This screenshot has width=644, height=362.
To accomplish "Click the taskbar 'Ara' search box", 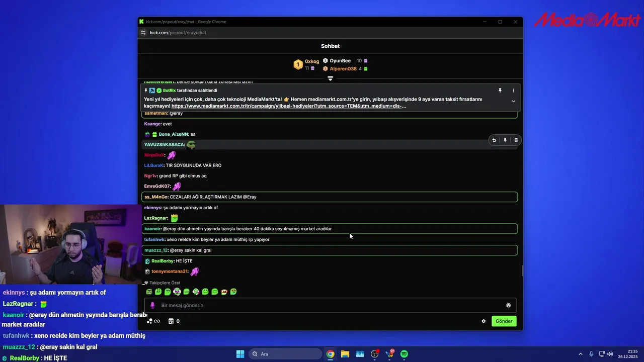I will coord(285,354).
